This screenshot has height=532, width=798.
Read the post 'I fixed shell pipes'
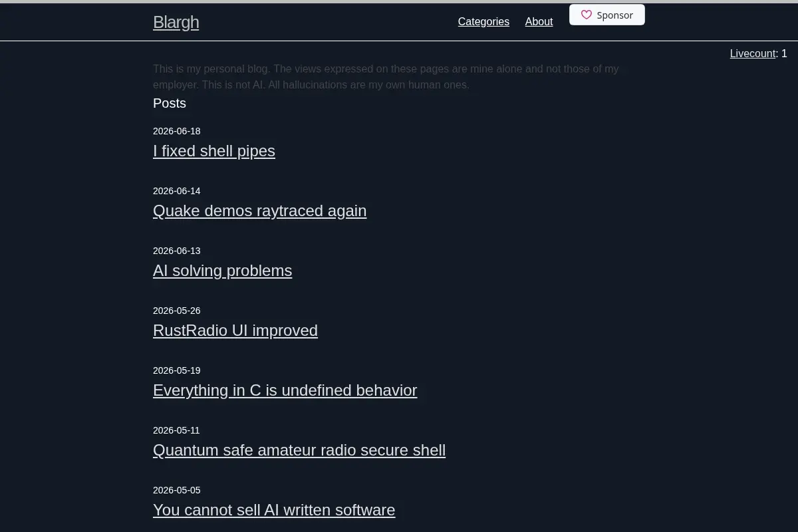214,151
